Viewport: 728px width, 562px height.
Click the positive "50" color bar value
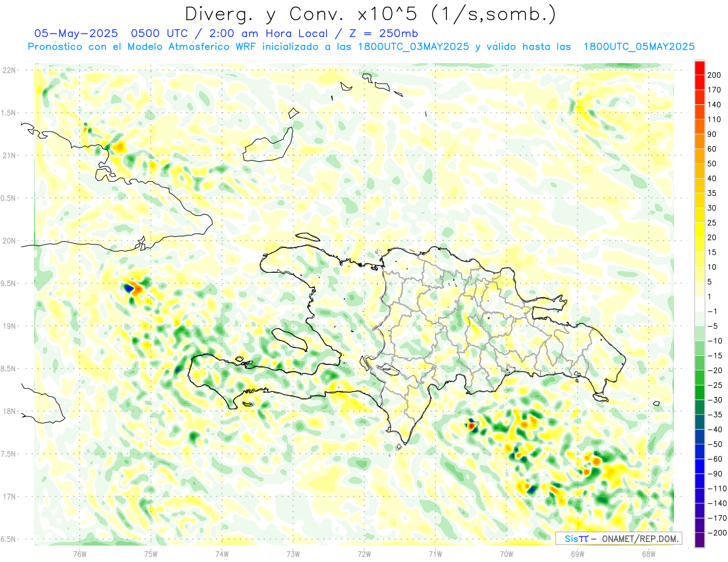click(713, 164)
